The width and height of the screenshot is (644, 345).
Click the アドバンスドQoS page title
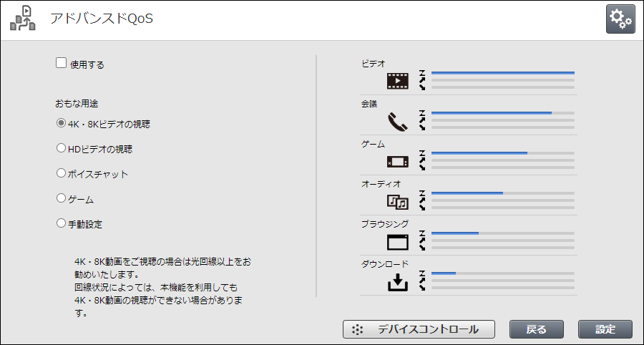[x=102, y=19]
